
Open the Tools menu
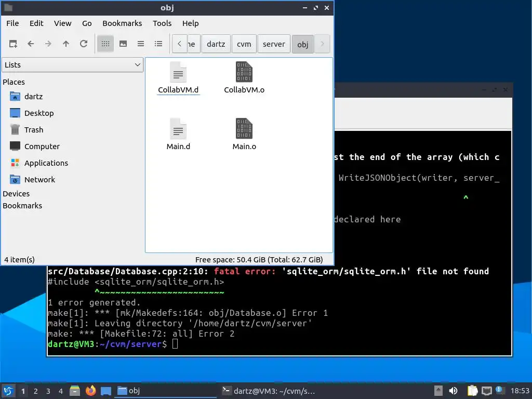tap(162, 23)
